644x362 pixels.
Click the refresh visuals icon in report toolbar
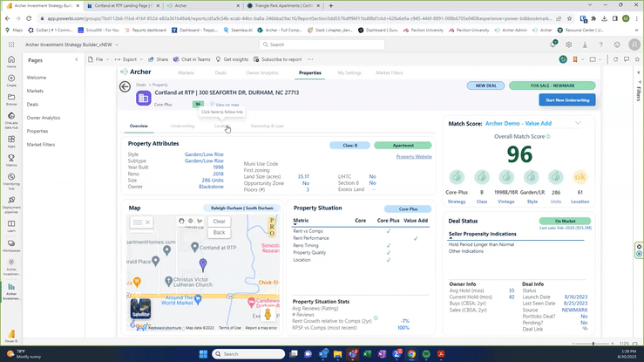[x=615, y=59]
